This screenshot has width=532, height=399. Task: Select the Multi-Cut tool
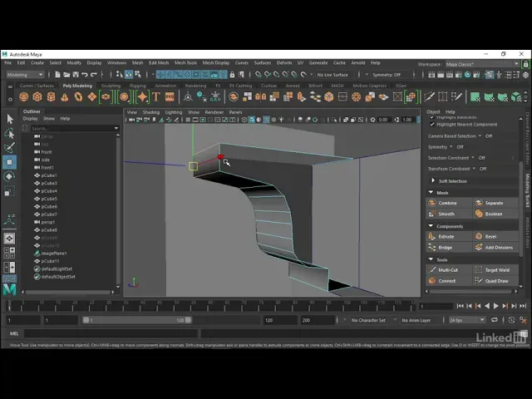click(433, 269)
